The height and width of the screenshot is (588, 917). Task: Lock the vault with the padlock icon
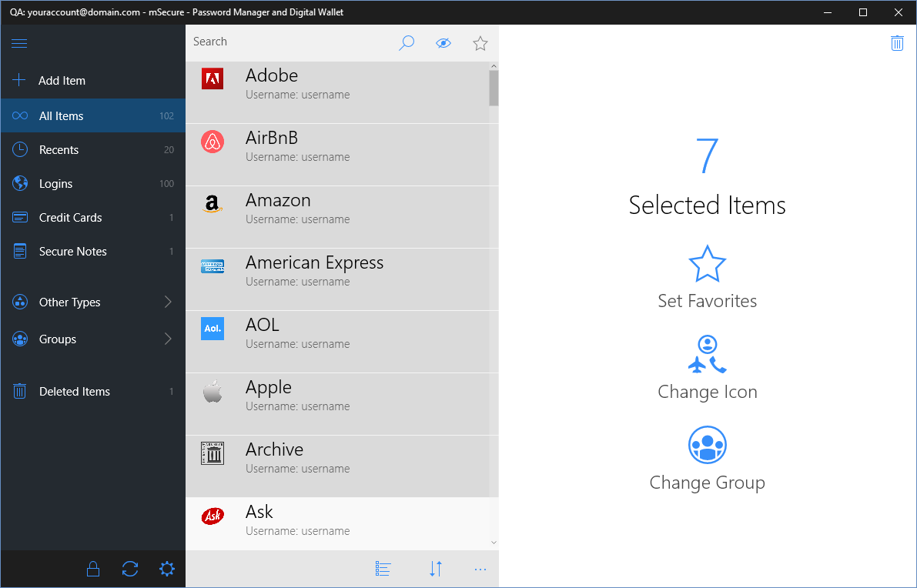click(93, 569)
